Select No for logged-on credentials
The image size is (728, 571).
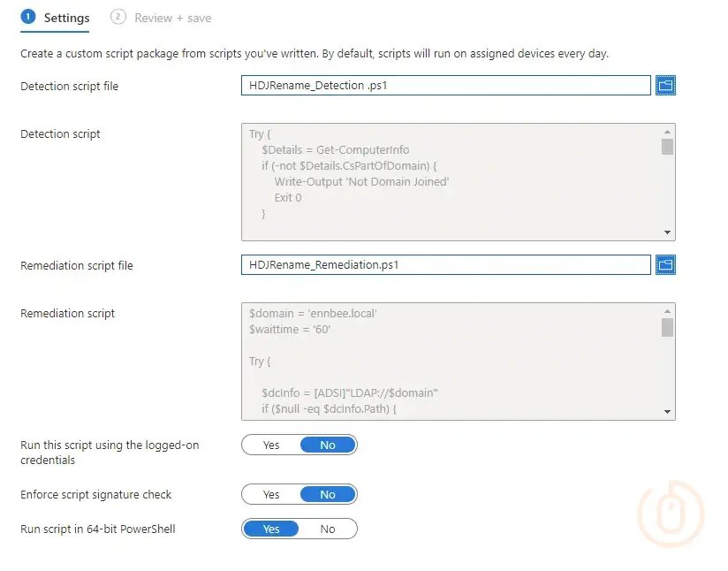328,445
